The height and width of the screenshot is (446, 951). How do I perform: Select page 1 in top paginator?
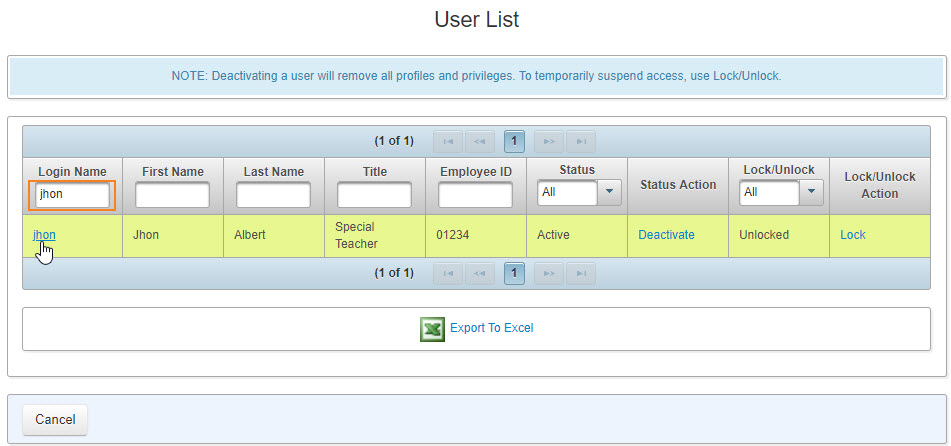click(514, 141)
